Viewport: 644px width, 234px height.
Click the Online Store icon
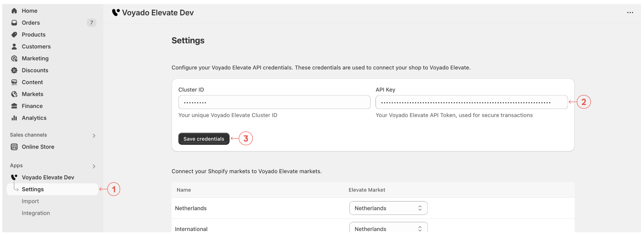click(x=14, y=147)
